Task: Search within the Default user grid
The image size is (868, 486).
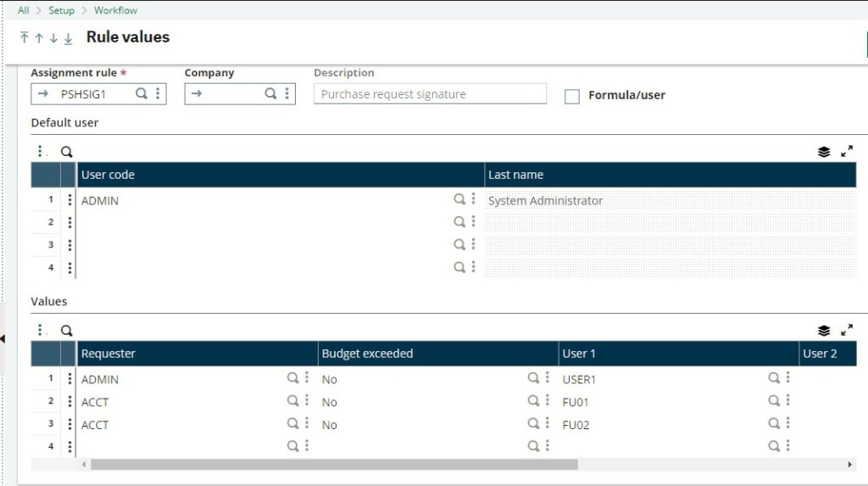Action: click(x=66, y=152)
